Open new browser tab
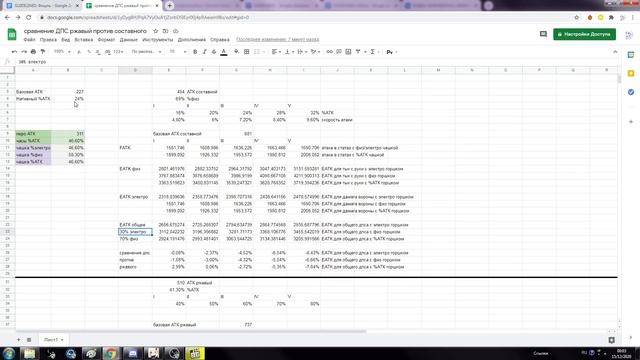Image resolution: width=640 pixels, height=360 pixels. coord(169,6)
